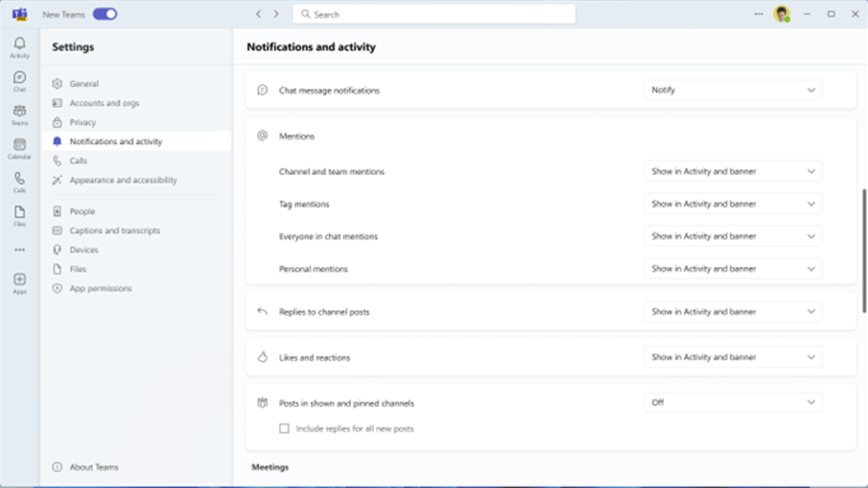The height and width of the screenshot is (488, 868).
Task: Toggle the New Teams switch off
Action: (105, 14)
